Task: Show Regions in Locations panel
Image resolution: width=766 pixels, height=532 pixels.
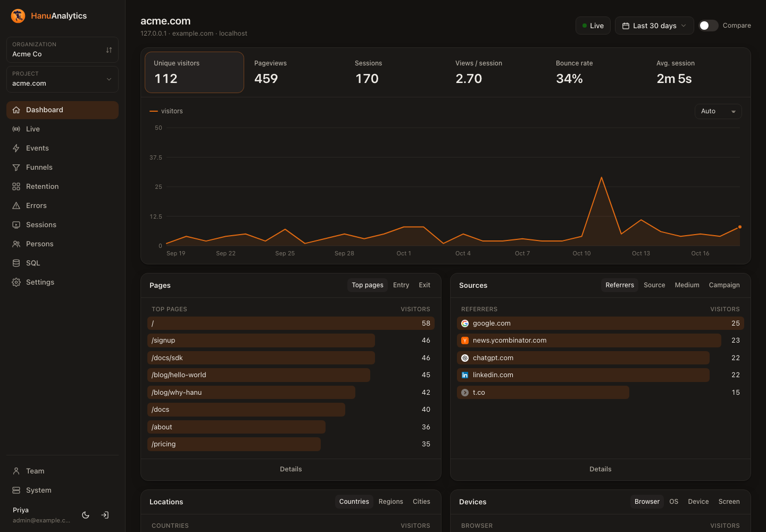Action: pyautogui.click(x=390, y=502)
